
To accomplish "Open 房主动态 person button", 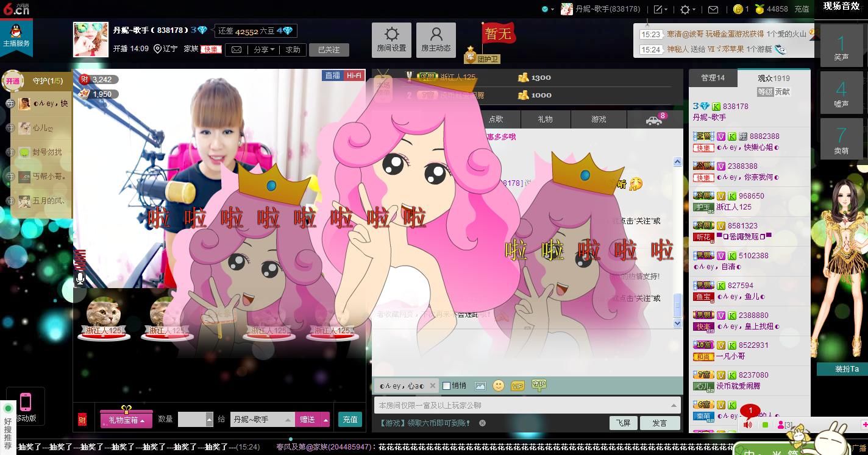I will point(436,40).
